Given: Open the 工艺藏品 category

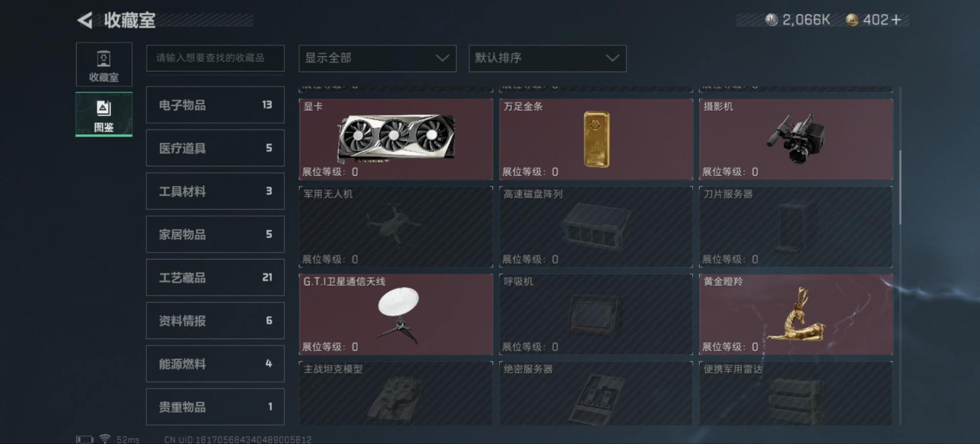Looking at the screenshot, I should coord(215,277).
